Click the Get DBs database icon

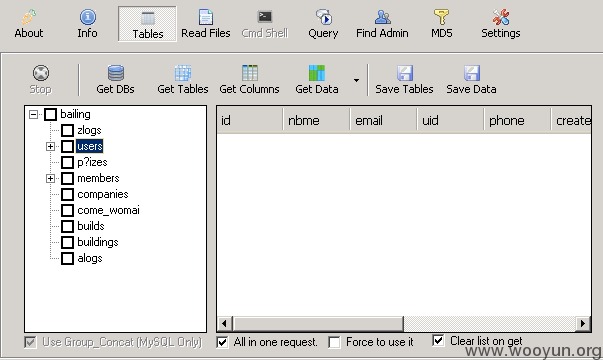[116, 73]
